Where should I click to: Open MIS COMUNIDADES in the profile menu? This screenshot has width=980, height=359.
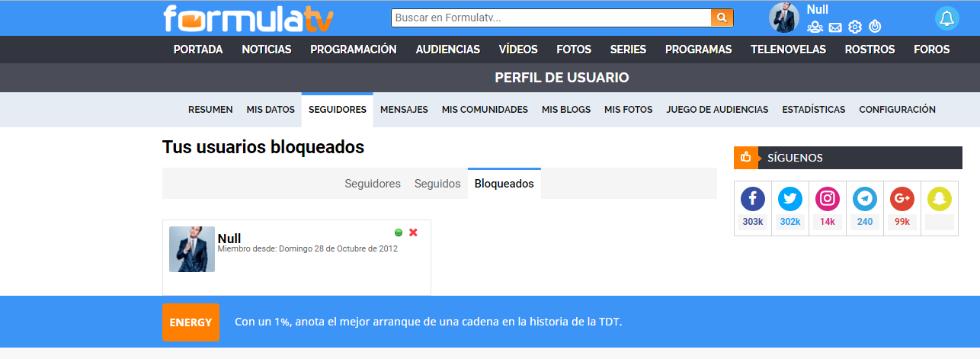(485, 110)
